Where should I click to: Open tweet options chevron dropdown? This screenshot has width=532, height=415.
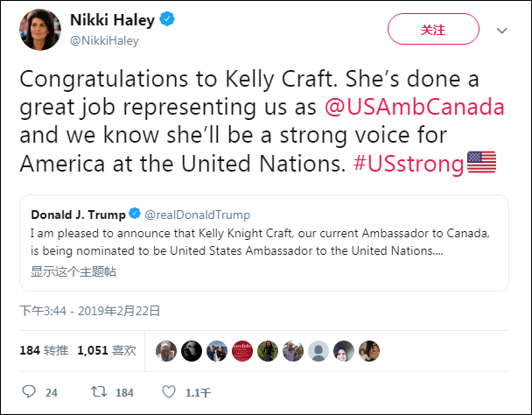pyautogui.click(x=502, y=30)
